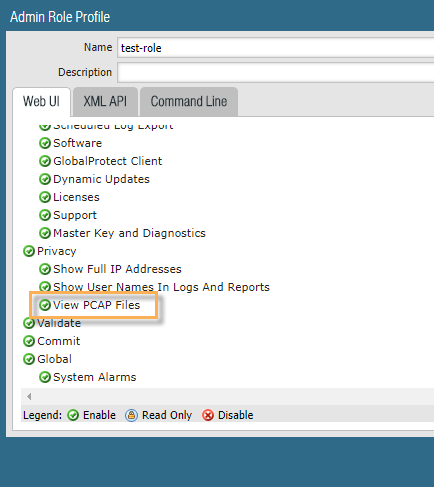Select the Validate tree node

59,323
